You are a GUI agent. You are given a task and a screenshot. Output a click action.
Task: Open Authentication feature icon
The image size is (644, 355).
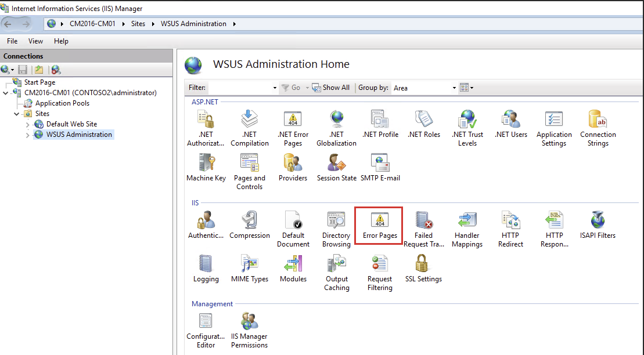pyautogui.click(x=206, y=220)
